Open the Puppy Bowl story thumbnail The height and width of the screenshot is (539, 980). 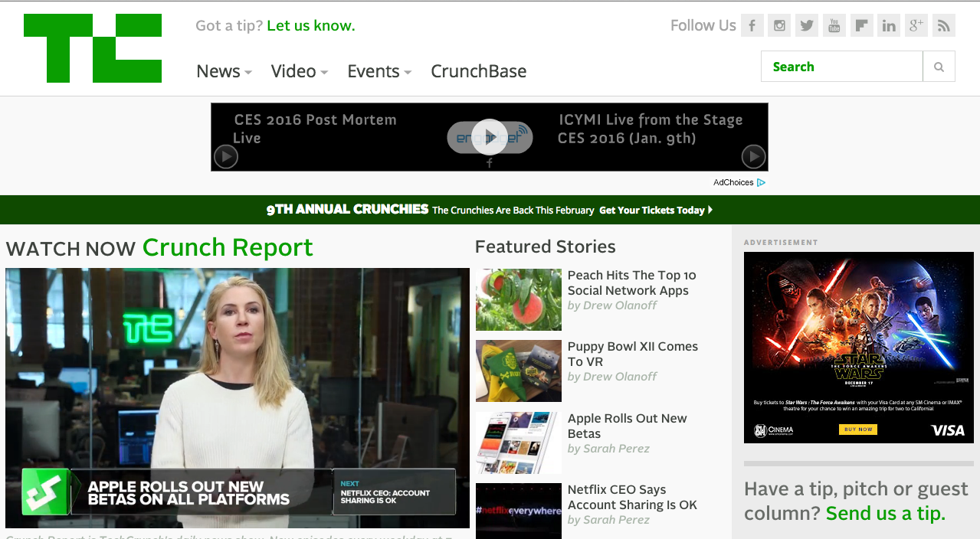[x=519, y=371]
